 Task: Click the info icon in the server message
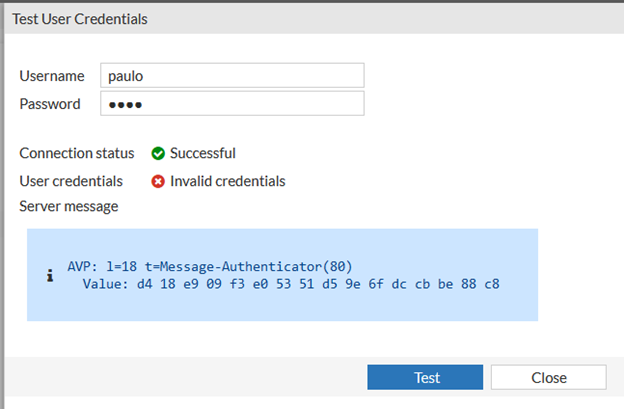[x=50, y=276]
